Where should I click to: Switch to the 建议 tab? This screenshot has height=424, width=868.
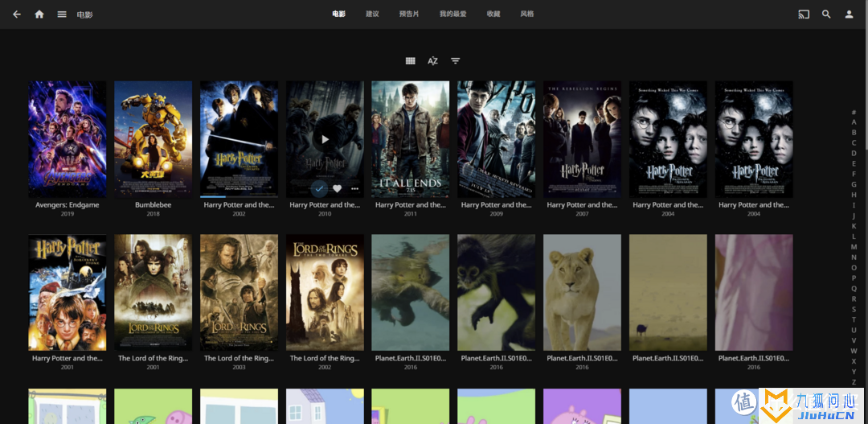(373, 14)
